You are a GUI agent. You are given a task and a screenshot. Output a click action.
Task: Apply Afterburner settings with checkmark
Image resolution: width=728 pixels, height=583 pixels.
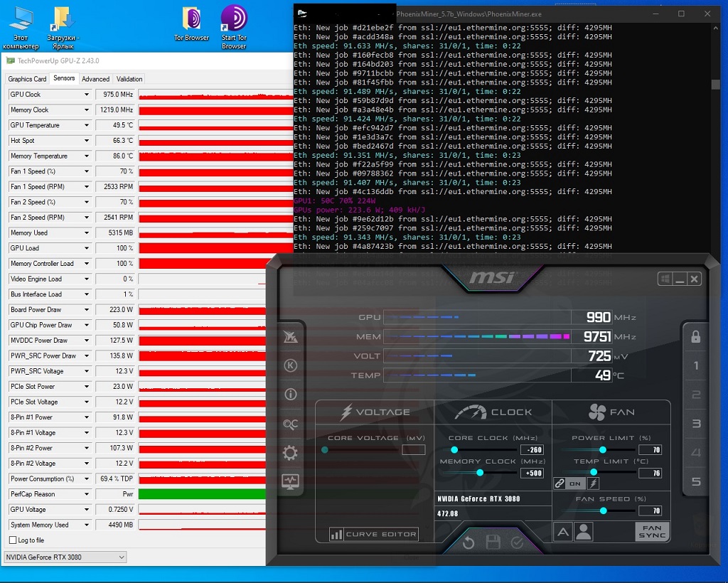pos(517,542)
